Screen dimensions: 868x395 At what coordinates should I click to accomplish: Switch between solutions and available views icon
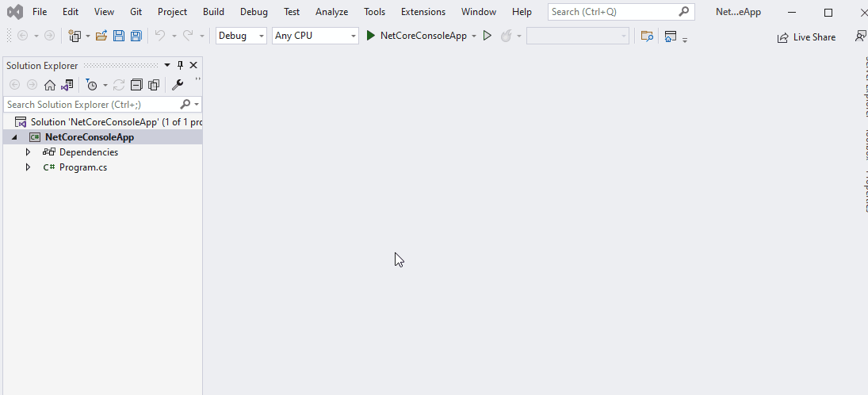click(x=67, y=85)
